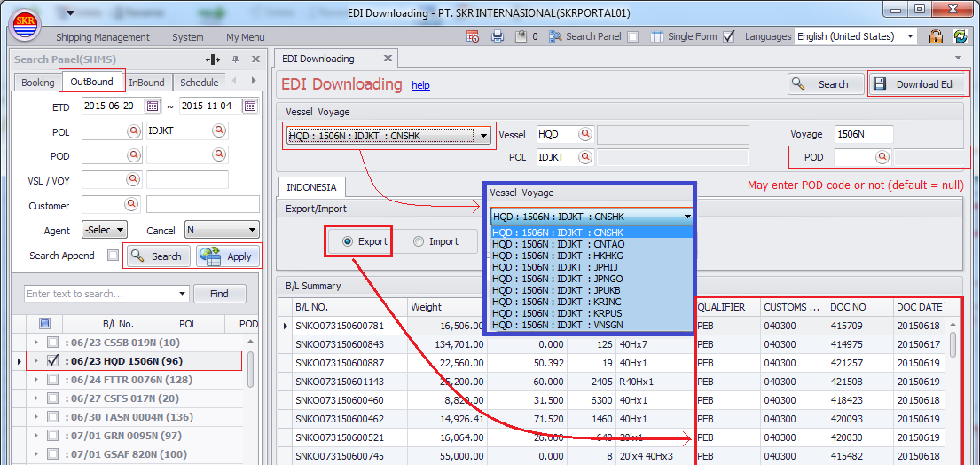The height and width of the screenshot is (465, 980).
Task: Check the 06/24 FTTR 0076N checkbox
Action: point(53,380)
